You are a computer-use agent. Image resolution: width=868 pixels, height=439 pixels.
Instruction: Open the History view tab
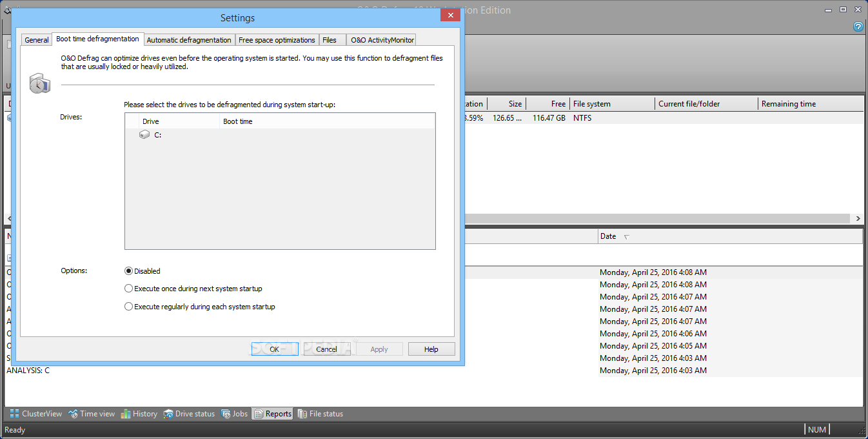tap(139, 414)
